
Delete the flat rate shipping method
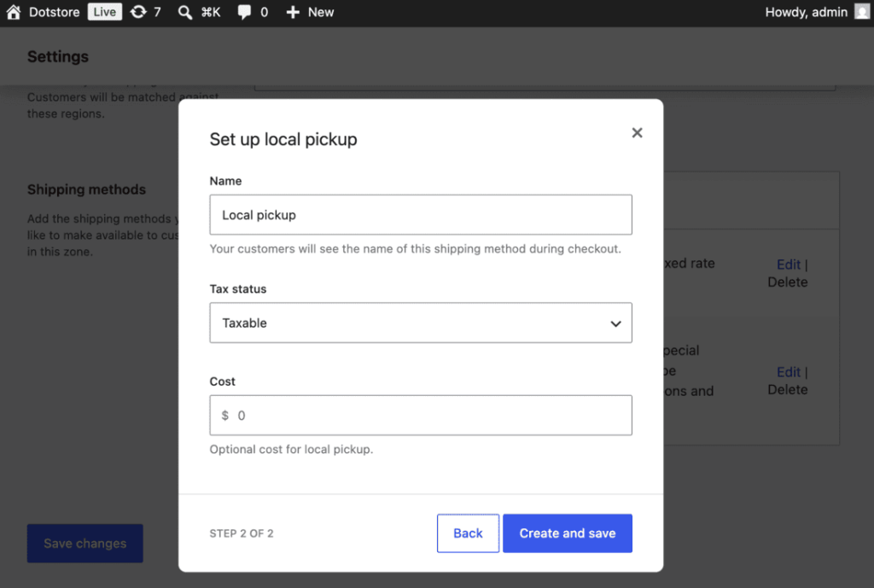[x=787, y=282]
